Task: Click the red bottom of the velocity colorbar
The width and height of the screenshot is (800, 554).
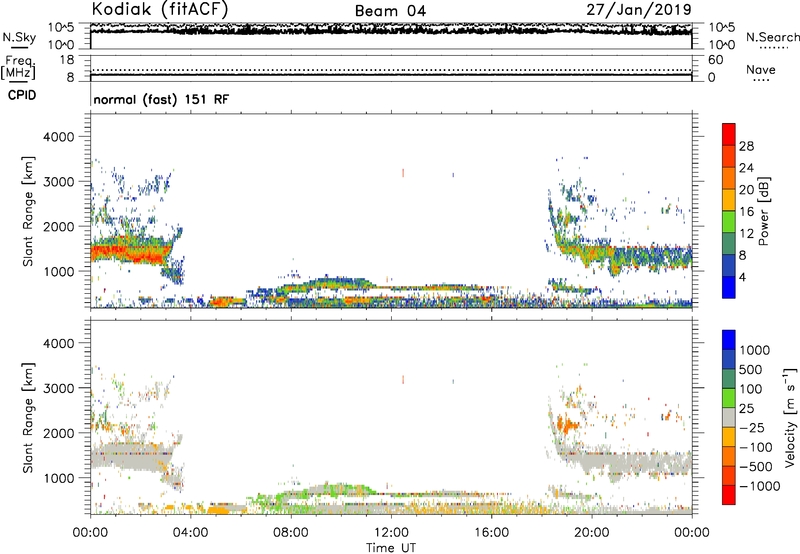Action: coord(729,495)
